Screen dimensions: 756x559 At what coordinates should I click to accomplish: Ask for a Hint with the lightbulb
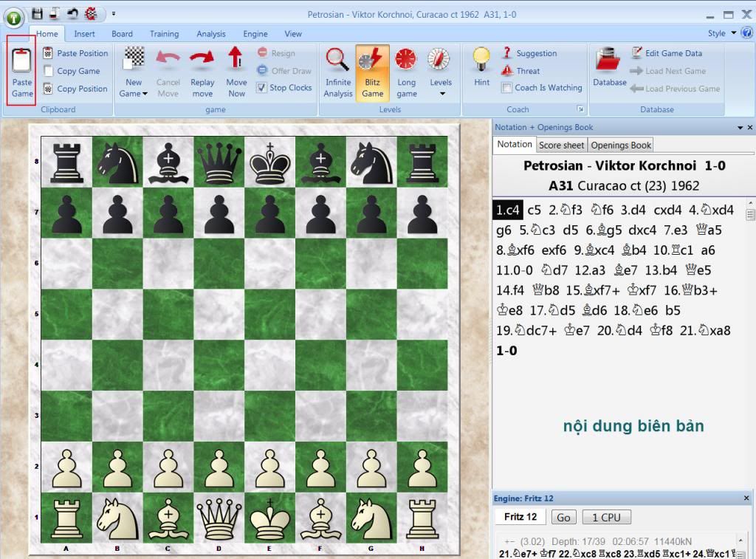tap(481, 67)
